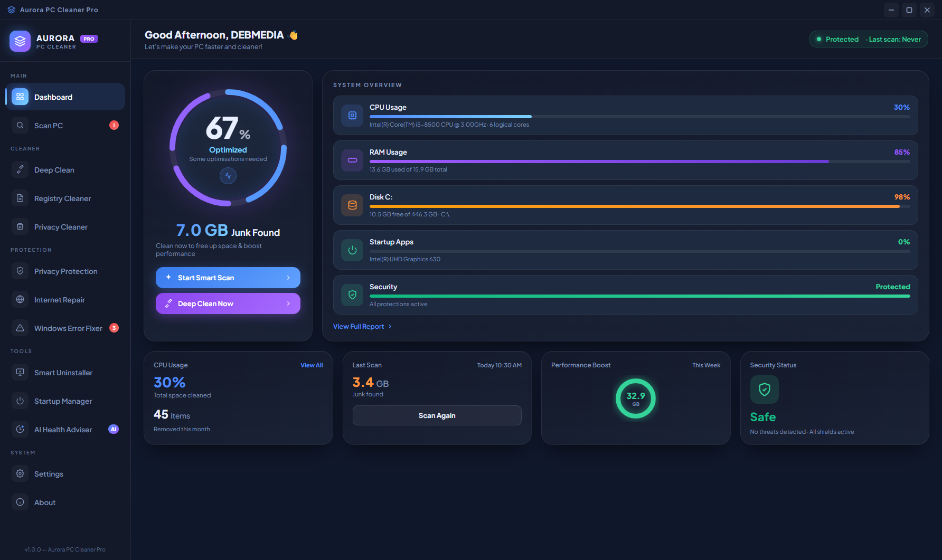Open Privacy Protection page
The width and height of the screenshot is (942, 560).
(x=65, y=271)
